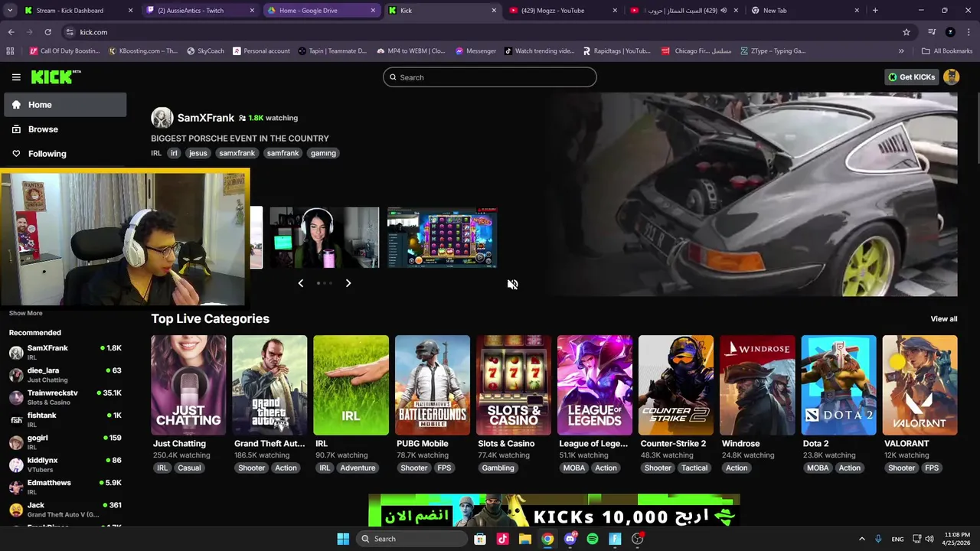Switch to the Stream - Kick Dashboard tab
The height and width of the screenshot is (551, 980).
(80, 11)
